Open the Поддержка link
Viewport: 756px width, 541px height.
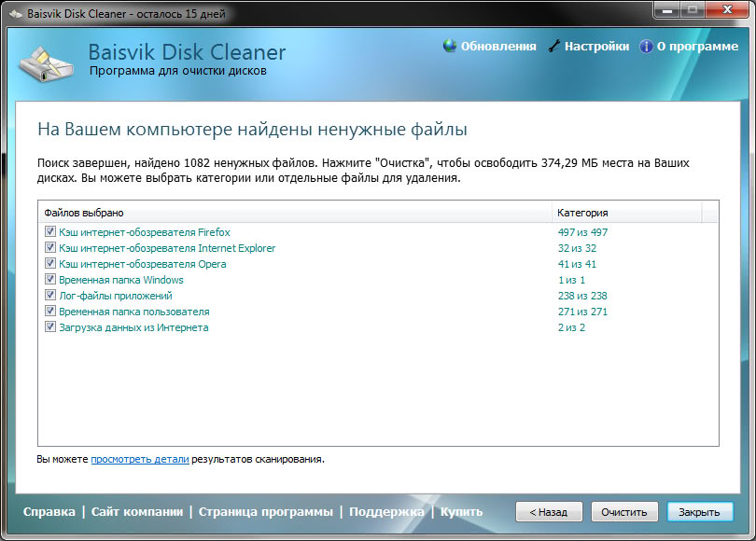tap(386, 511)
